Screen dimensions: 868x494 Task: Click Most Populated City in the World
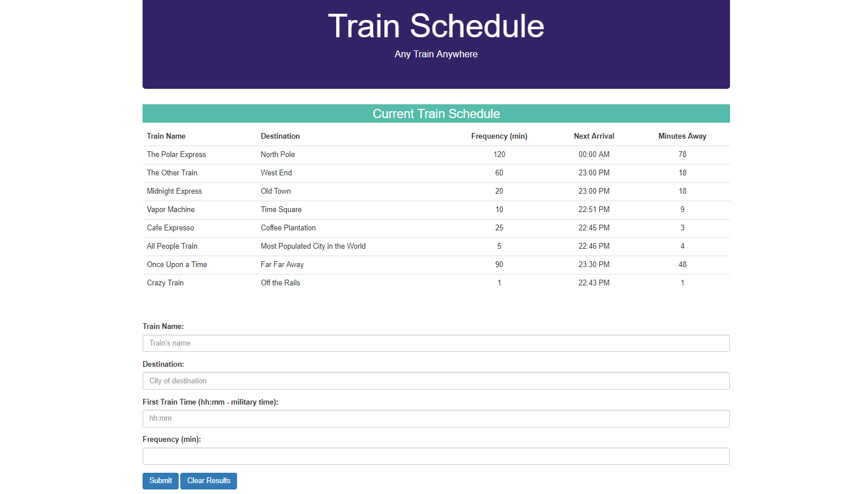tap(313, 246)
